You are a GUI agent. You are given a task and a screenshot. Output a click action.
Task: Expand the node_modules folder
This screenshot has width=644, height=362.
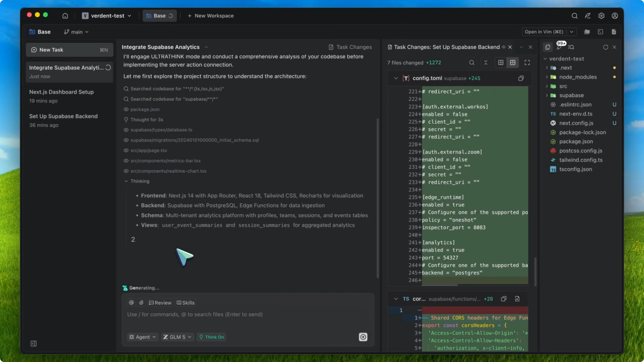[x=578, y=77]
